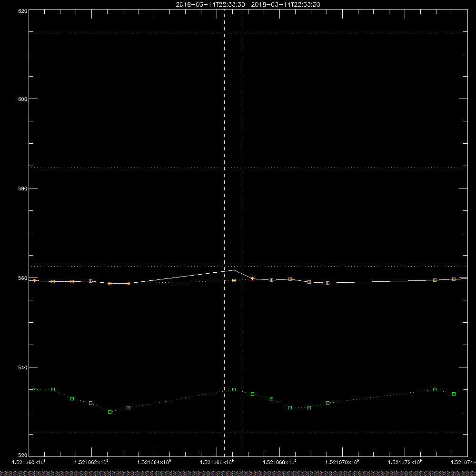Click the dotted horizontal line just above 560
The height and width of the screenshot is (476, 476).
tap(248, 266)
